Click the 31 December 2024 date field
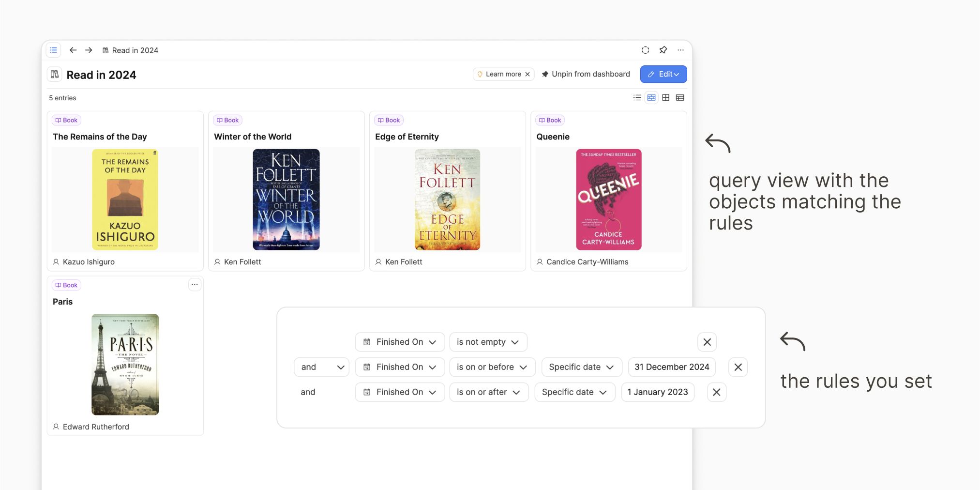This screenshot has height=490, width=980. pyautogui.click(x=671, y=367)
